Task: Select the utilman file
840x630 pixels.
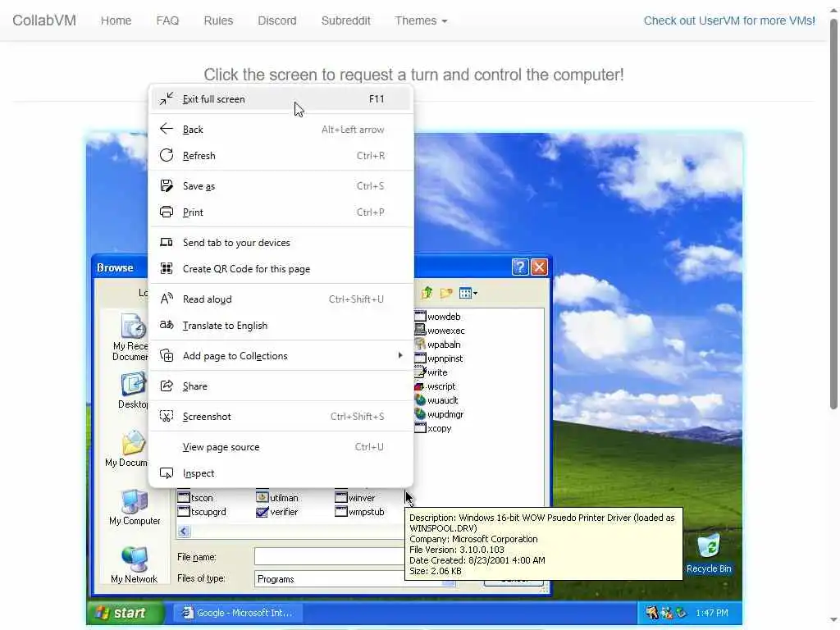Action: click(277, 498)
